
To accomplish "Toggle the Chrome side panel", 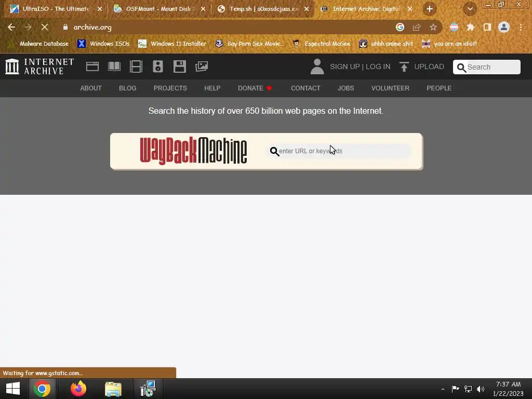I will coord(487,27).
